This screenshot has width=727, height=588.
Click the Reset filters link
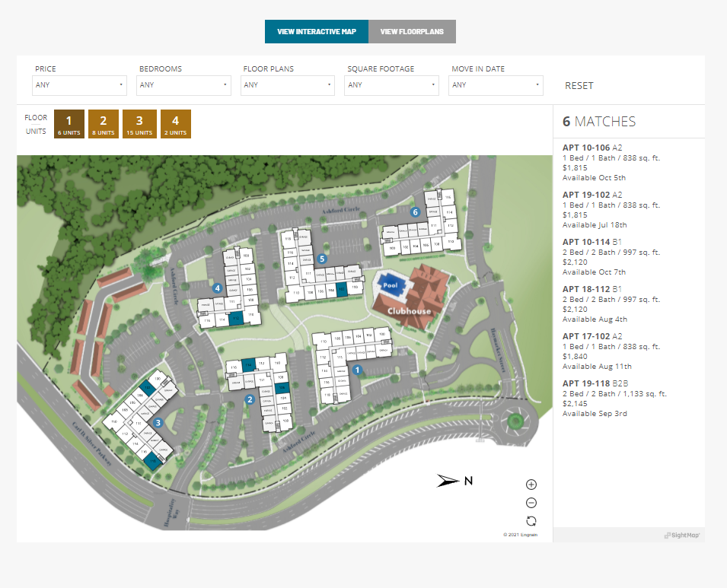[579, 85]
